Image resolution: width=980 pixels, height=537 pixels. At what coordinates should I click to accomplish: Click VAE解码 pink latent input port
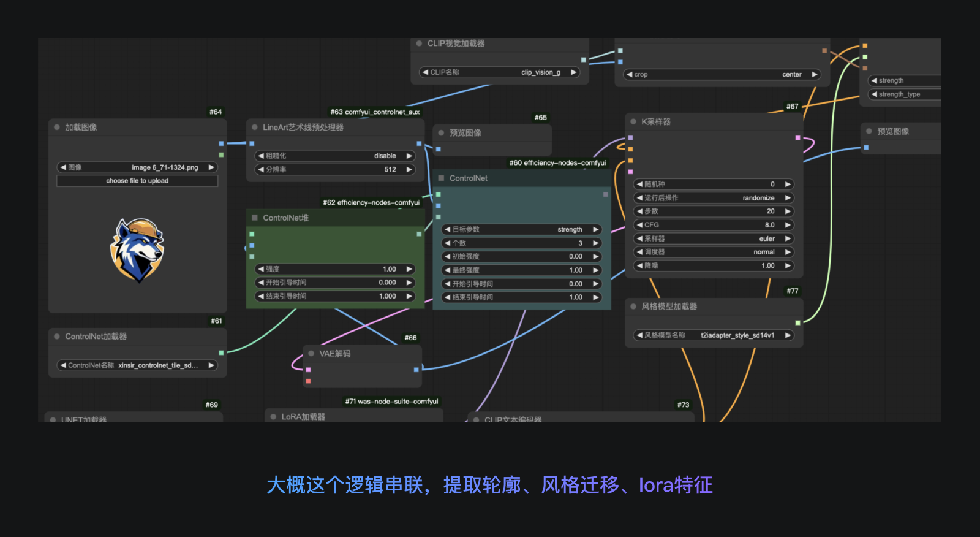pos(308,370)
